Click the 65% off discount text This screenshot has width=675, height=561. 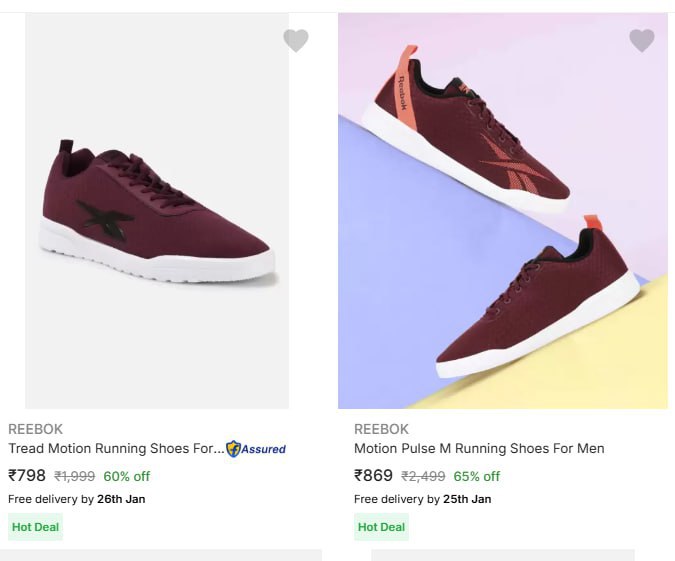point(477,477)
